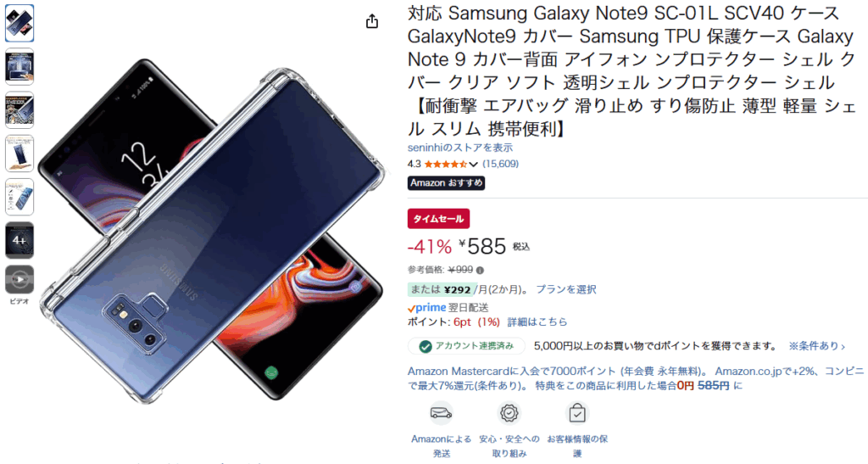Select the fourth thumbnail showing phone in hand
This screenshot has width=868, height=464.
click(19, 154)
